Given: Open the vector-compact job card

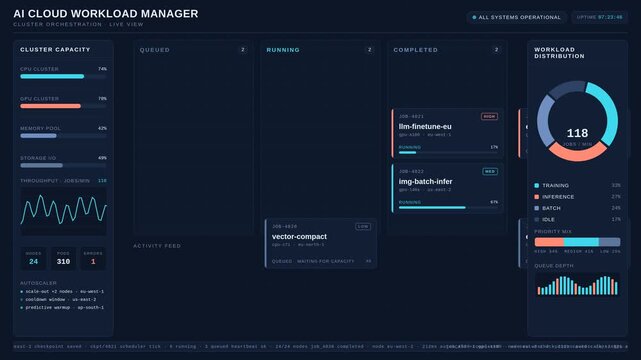Looking at the screenshot, I should 320,244.
